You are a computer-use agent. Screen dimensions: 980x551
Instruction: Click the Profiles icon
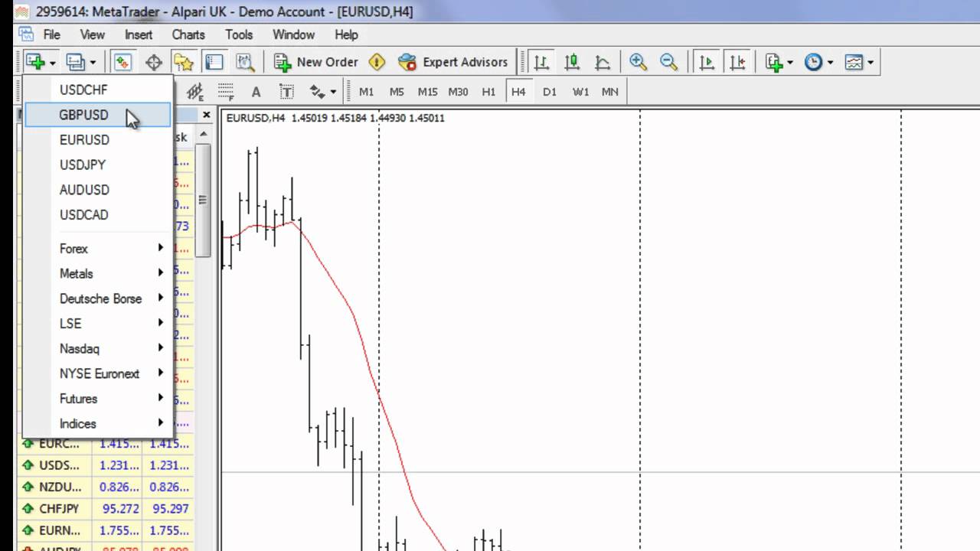click(75, 62)
